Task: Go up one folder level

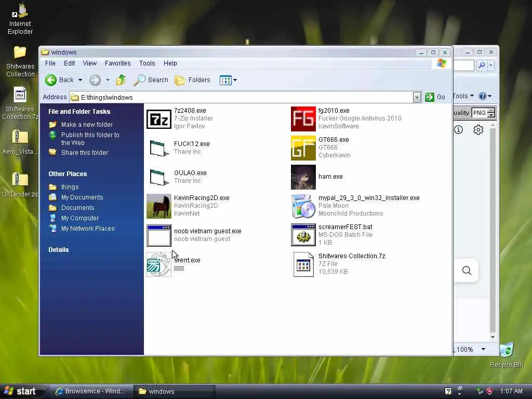Action: click(x=121, y=80)
